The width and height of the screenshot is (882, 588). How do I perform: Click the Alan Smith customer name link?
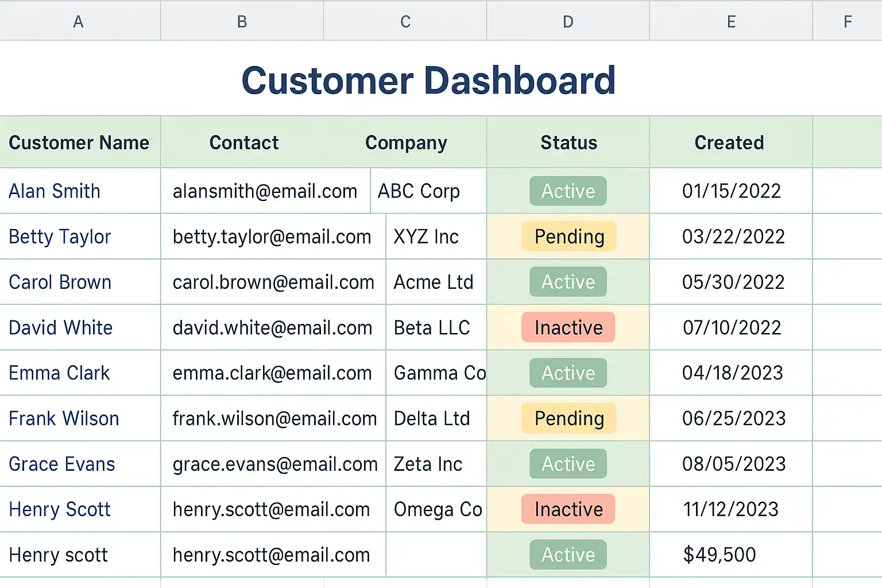coord(55,191)
